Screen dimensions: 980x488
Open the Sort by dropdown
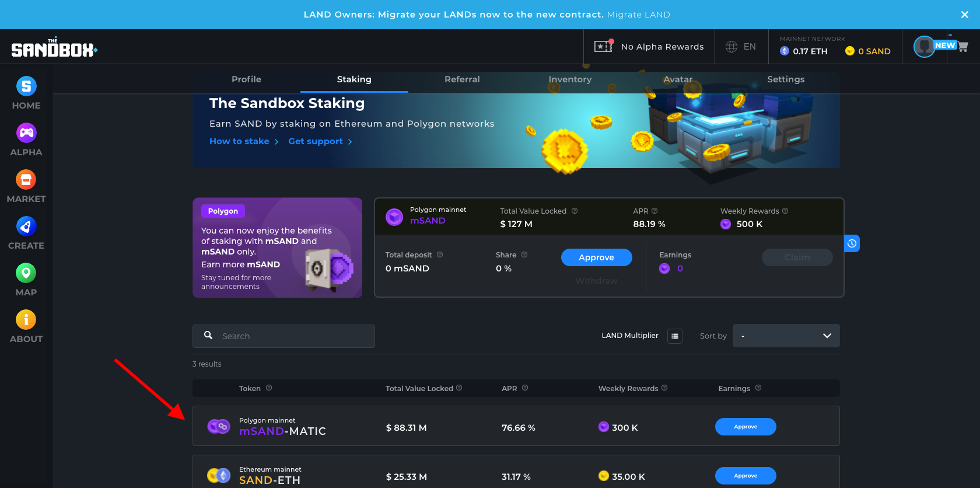[x=786, y=336]
